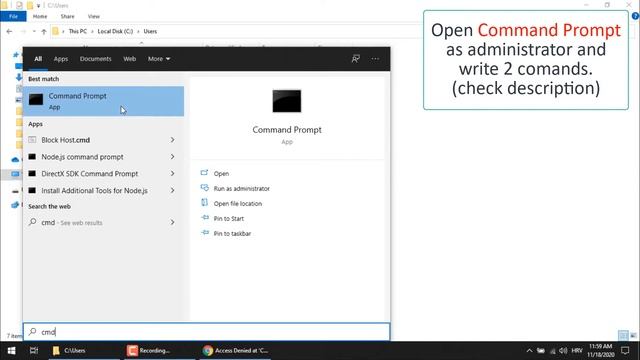Screen dimensions: 640x360
Task: Expand the cmd web results arrow
Action: click(x=173, y=222)
